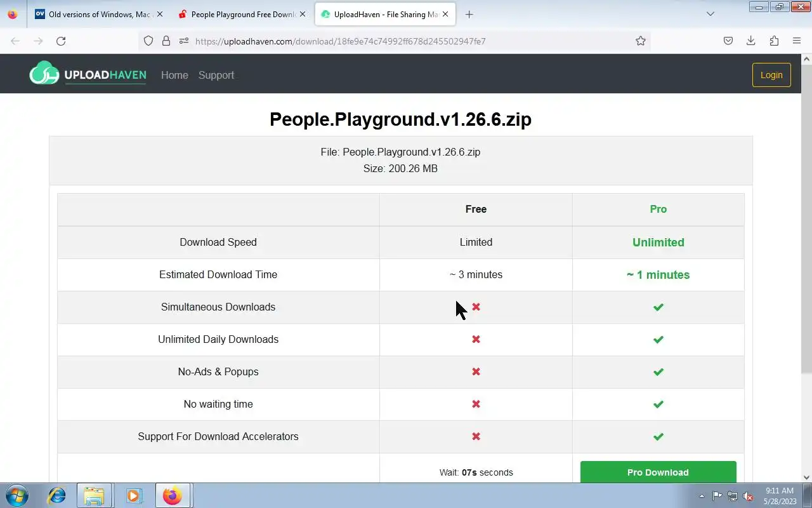Viewport: 812px width, 508px height.
Task: Click the Support For Download Accelerators label
Action: coord(218,436)
